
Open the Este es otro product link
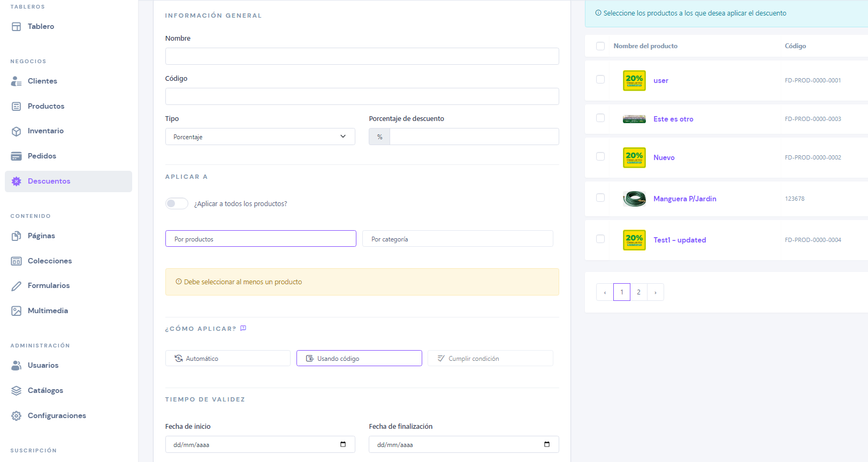(x=673, y=119)
